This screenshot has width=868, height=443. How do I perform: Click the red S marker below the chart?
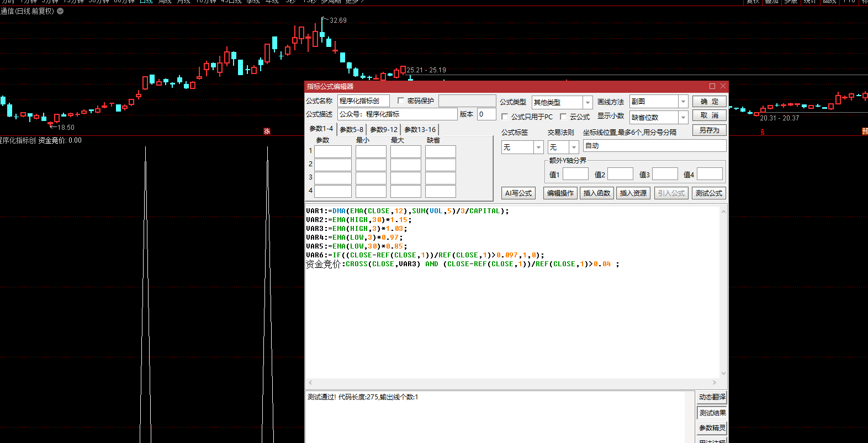tap(762, 132)
